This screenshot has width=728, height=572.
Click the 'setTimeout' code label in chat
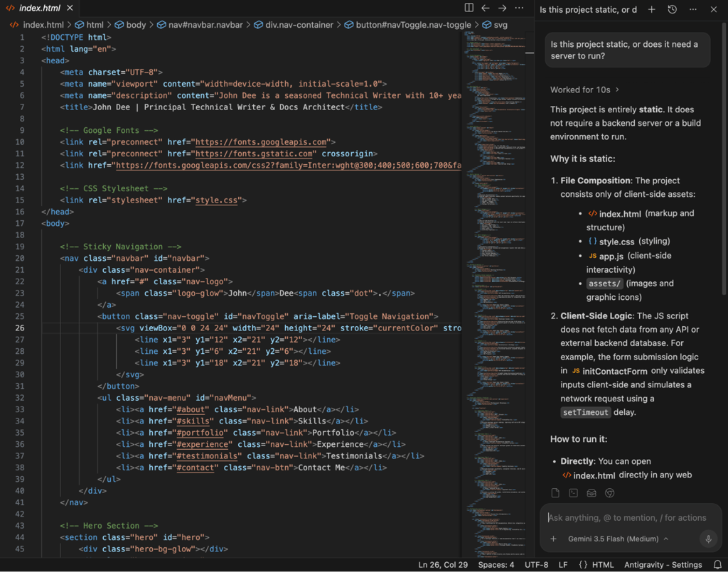pyautogui.click(x=585, y=412)
